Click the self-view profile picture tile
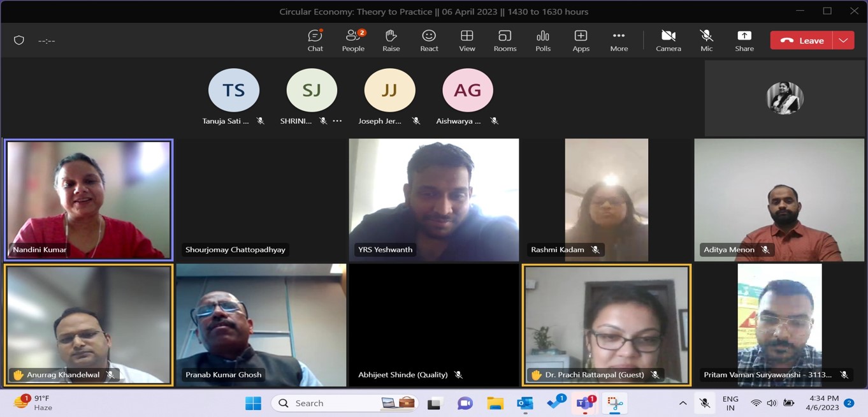868x417 pixels. pyautogui.click(x=785, y=98)
